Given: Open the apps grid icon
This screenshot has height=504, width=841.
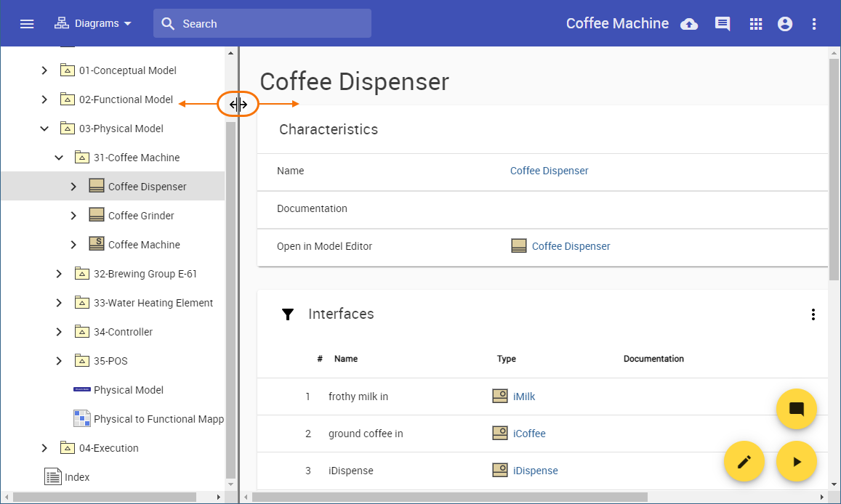Looking at the screenshot, I should [x=756, y=24].
